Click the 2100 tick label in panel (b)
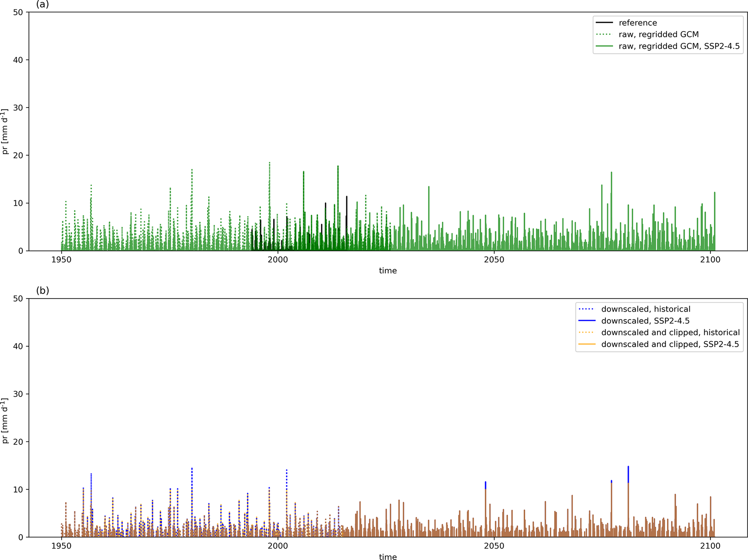748x560 pixels. (x=710, y=546)
